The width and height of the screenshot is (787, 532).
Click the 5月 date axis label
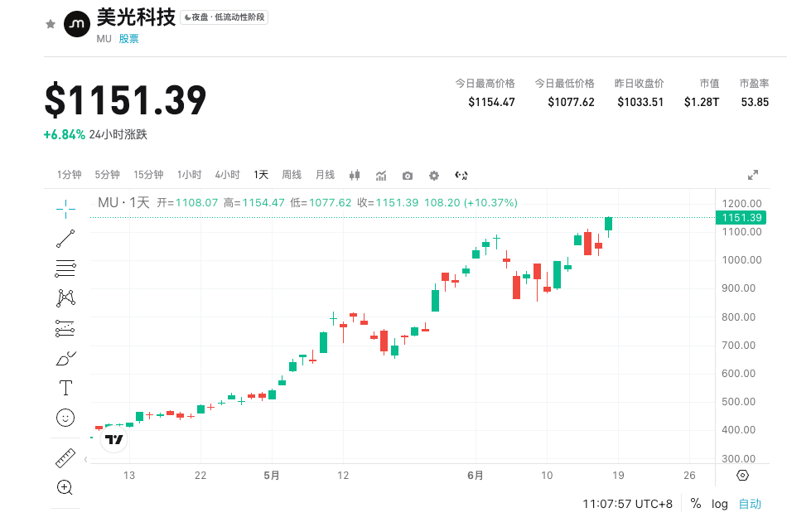(x=272, y=476)
